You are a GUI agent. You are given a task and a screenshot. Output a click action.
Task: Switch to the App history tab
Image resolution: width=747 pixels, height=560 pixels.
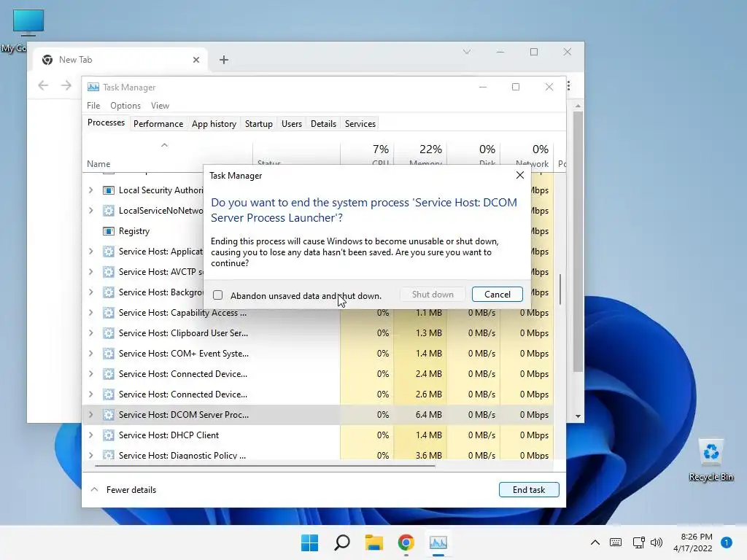pyautogui.click(x=214, y=124)
